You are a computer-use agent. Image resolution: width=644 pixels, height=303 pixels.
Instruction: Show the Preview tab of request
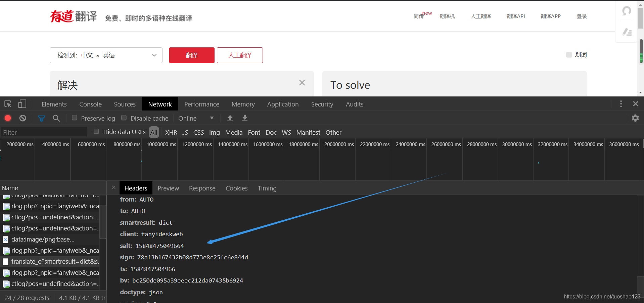click(168, 188)
